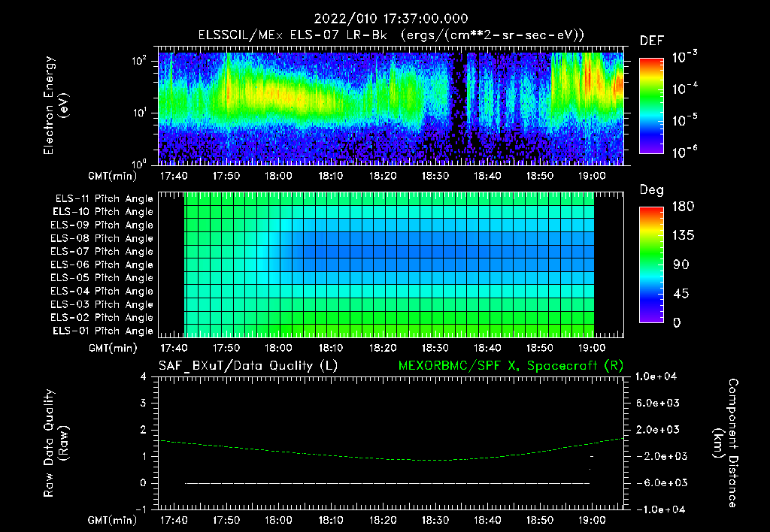Click the ELS-09 Pitch Angle row label

pyautogui.click(x=102, y=225)
